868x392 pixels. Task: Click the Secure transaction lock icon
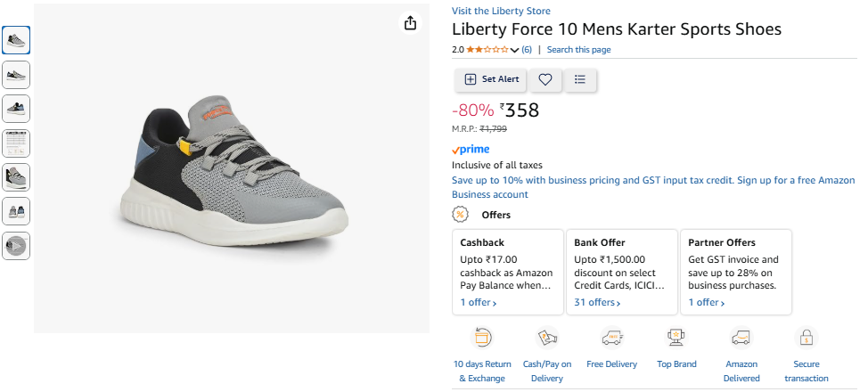(806, 337)
